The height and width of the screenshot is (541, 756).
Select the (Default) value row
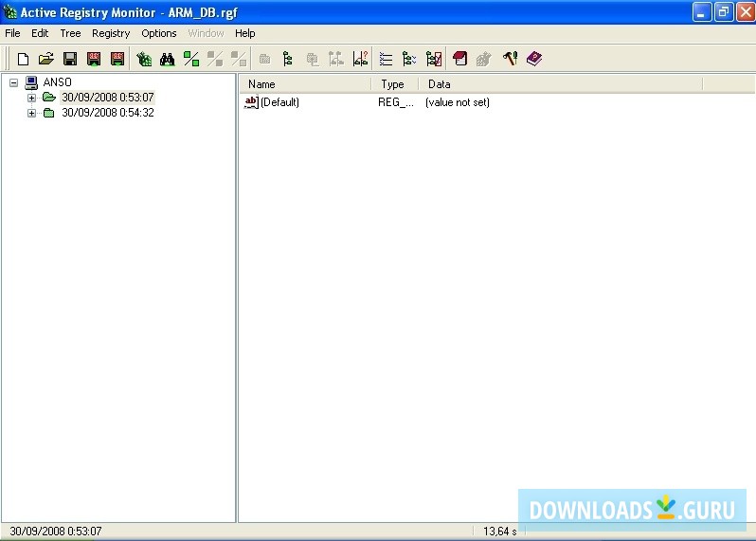(279, 102)
